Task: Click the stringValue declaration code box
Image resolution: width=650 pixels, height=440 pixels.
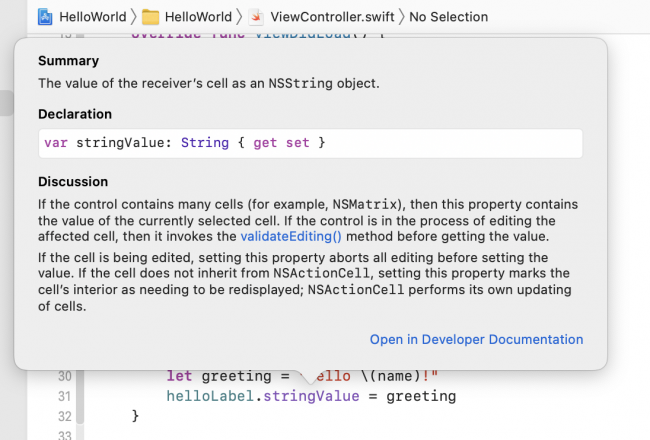Action: (x=310, y=142)
